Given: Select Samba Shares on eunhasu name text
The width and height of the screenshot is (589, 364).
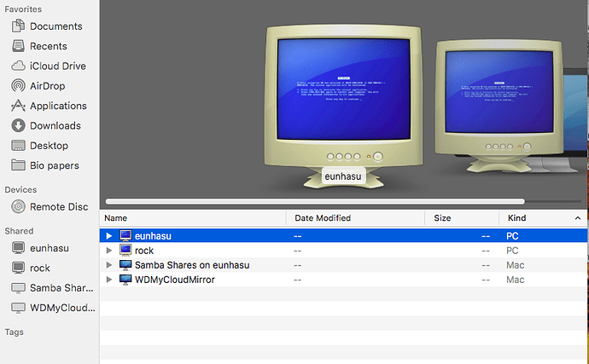Looking at the screenshot, I should pyautogui.click(x=192, y=265).
